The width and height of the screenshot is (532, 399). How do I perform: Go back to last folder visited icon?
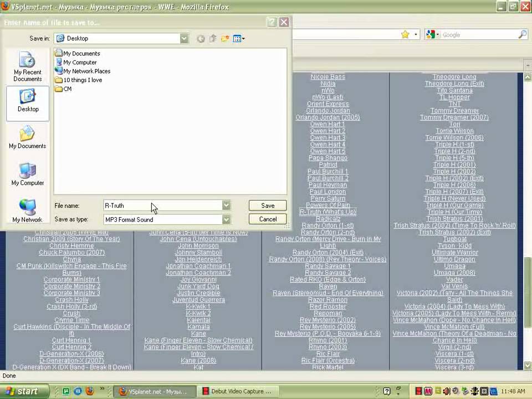point(201,39)
